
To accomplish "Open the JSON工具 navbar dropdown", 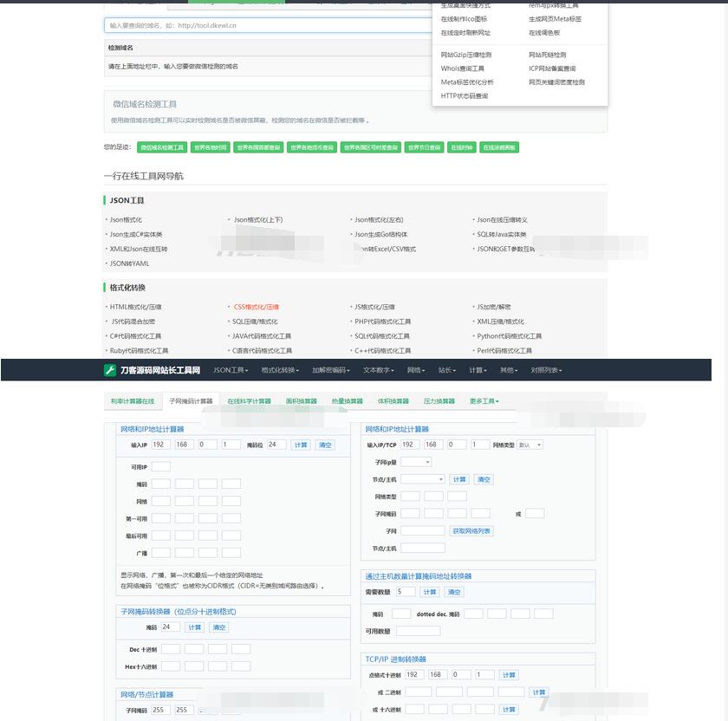I will point(231,370).
